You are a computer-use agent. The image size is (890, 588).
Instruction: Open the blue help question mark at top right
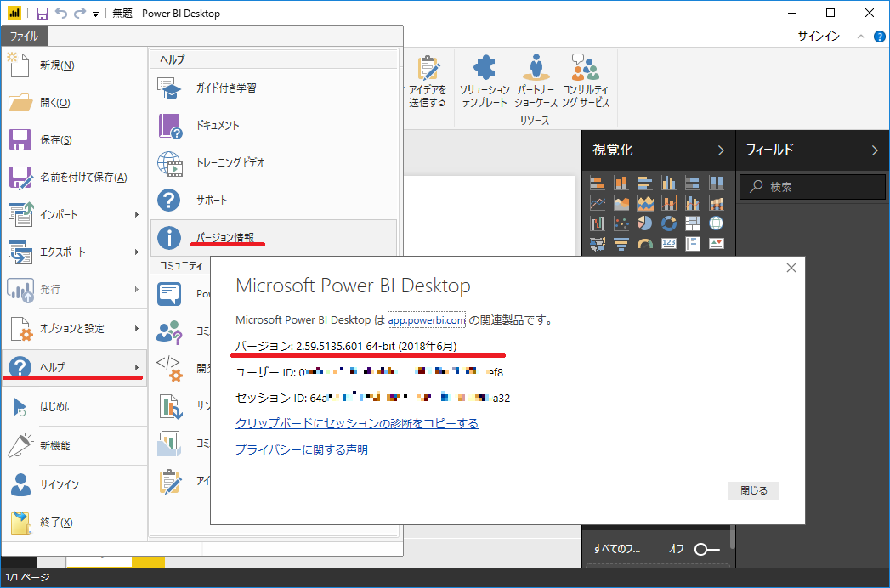pos(879,37)
